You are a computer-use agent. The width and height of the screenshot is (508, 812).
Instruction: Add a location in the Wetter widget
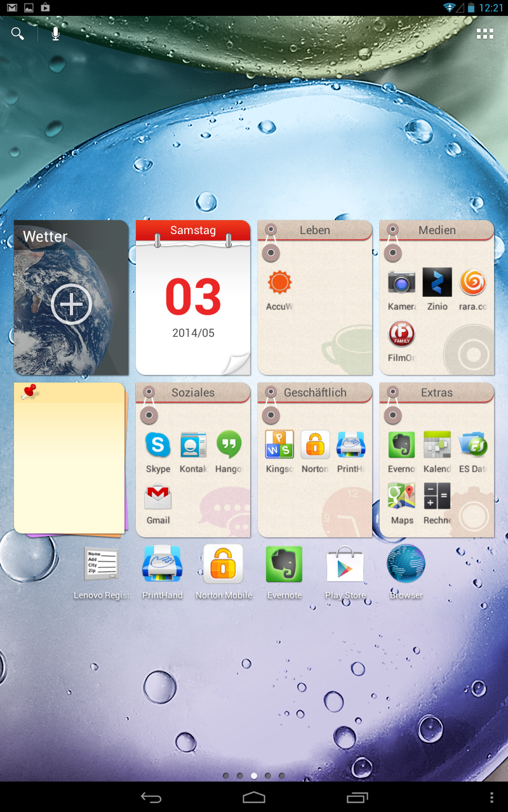pos(71,305)
